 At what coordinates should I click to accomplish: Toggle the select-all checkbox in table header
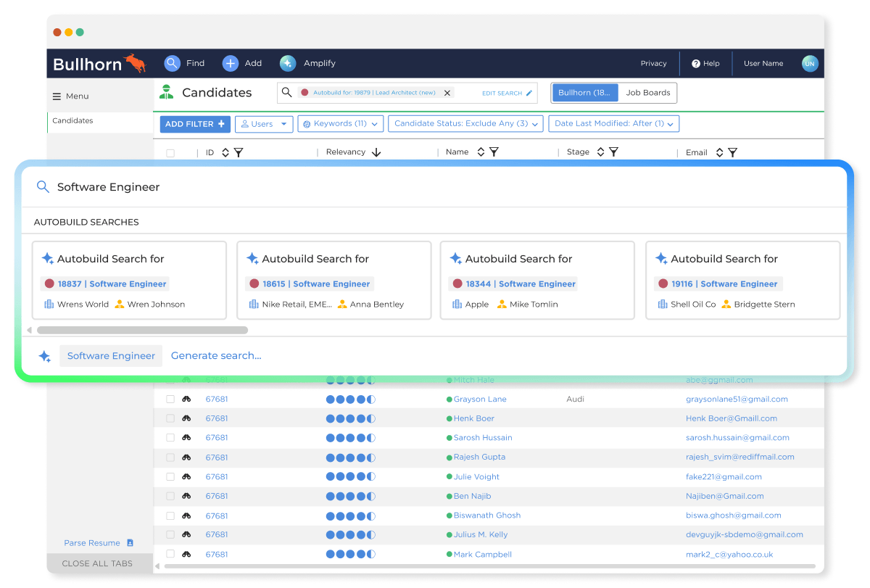pyautogui.click(x=170, y=153)
